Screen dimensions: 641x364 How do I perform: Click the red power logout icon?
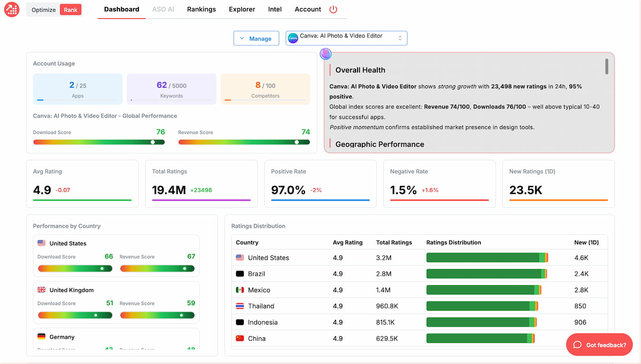(x=333, y=9)
